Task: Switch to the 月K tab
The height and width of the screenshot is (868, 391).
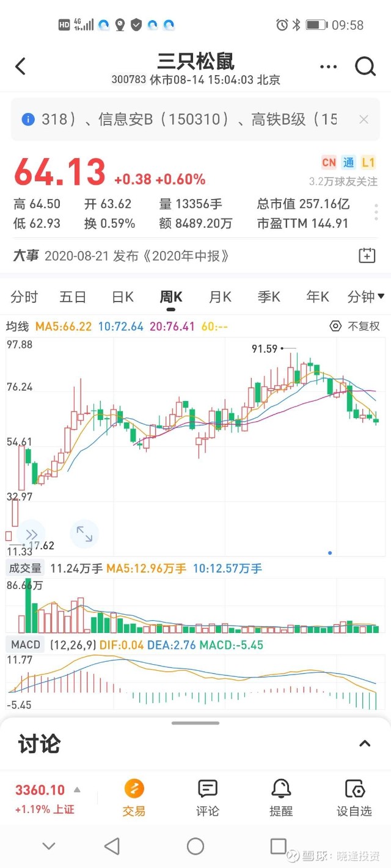Action: click(220, 297)
